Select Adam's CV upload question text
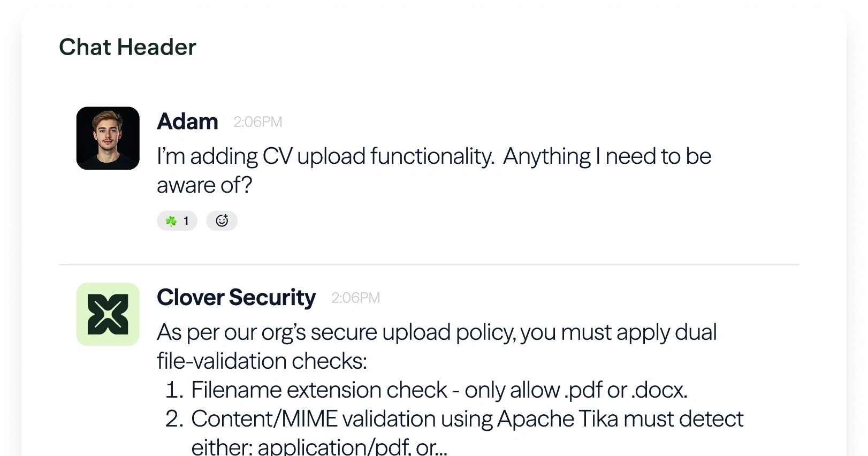 tap(433, 170)
